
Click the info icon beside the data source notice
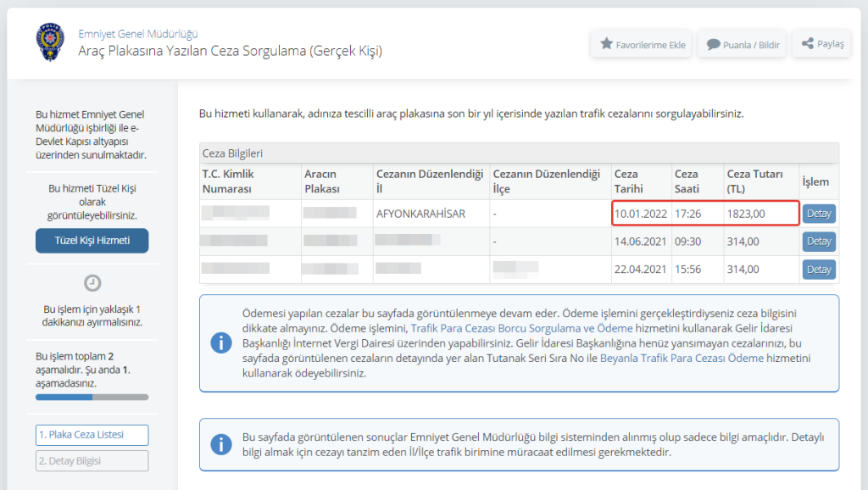[220, 444]
